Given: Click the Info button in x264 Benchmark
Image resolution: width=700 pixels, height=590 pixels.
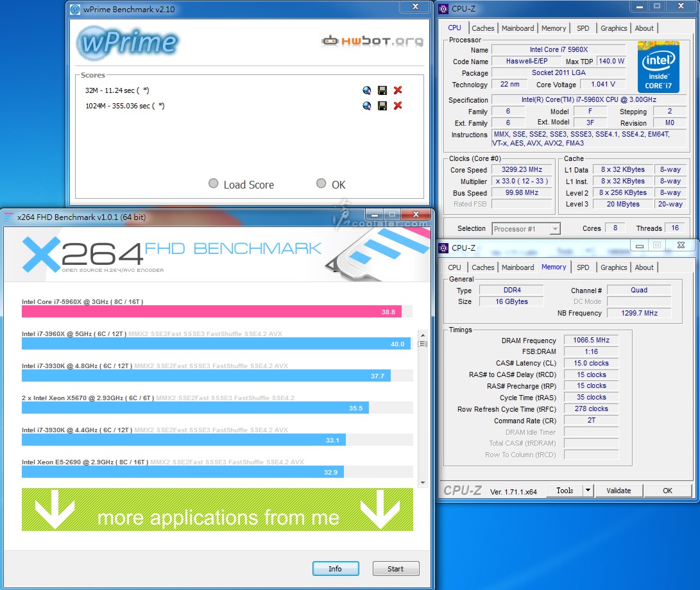Looking at the screenshot, I should click(x=336, y=569).
